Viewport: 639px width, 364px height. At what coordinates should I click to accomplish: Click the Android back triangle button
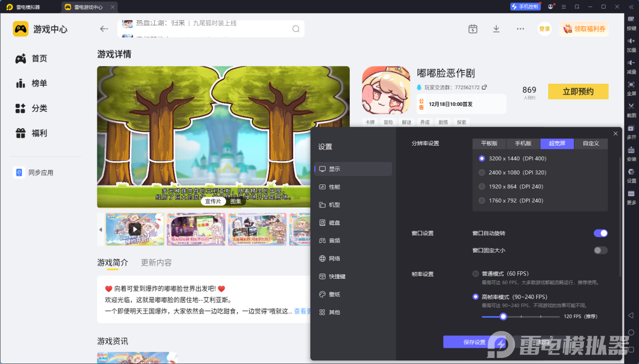(x=631, y=315)
